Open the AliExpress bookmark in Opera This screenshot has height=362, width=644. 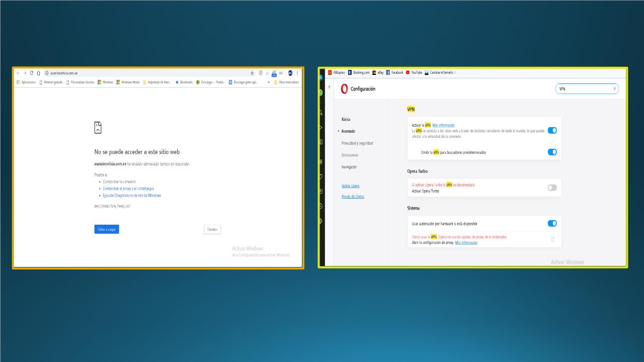337,72
